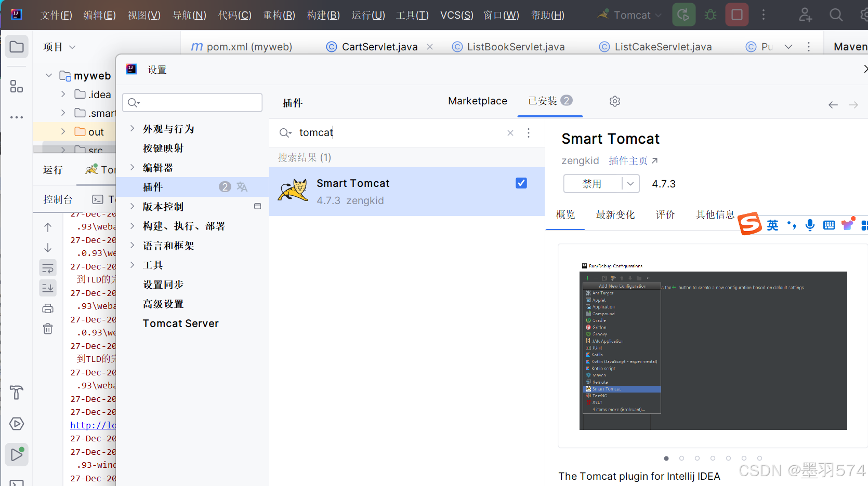Screen dimensions: 868x486
Task: Open the Build hammer tool window
Action: click(x=17, y=393)
